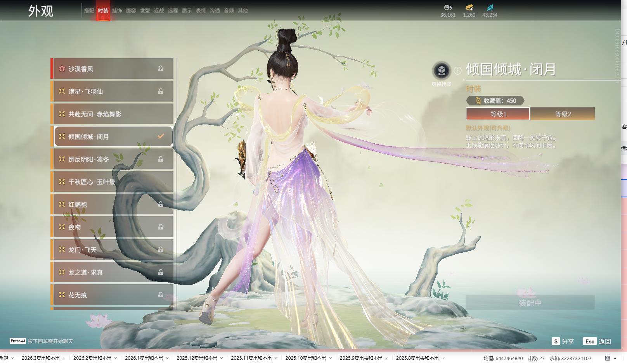Viewport: 627px width, 364px height.
Task: Click the gold ticket currency icon
Action: click(x=469, y=7)
